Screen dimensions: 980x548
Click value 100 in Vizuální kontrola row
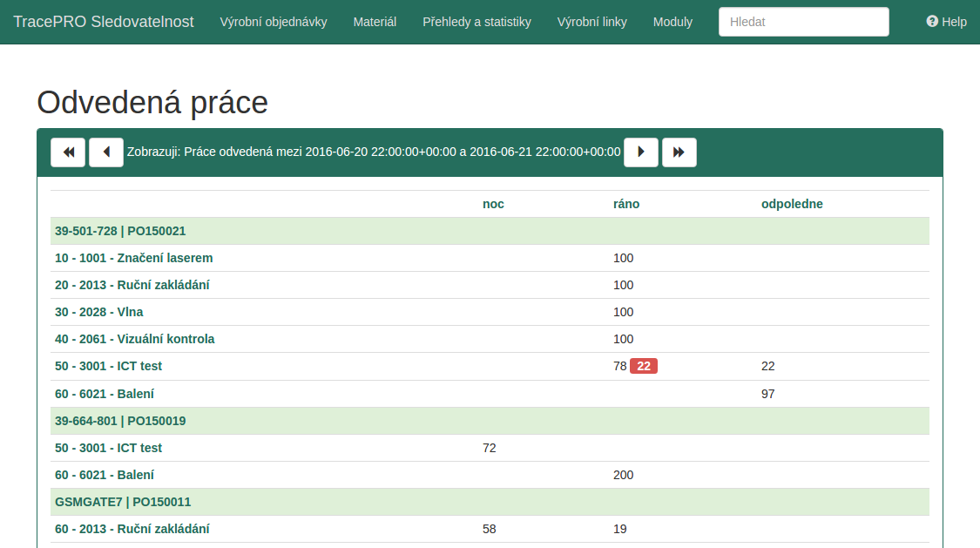point(623,339)
